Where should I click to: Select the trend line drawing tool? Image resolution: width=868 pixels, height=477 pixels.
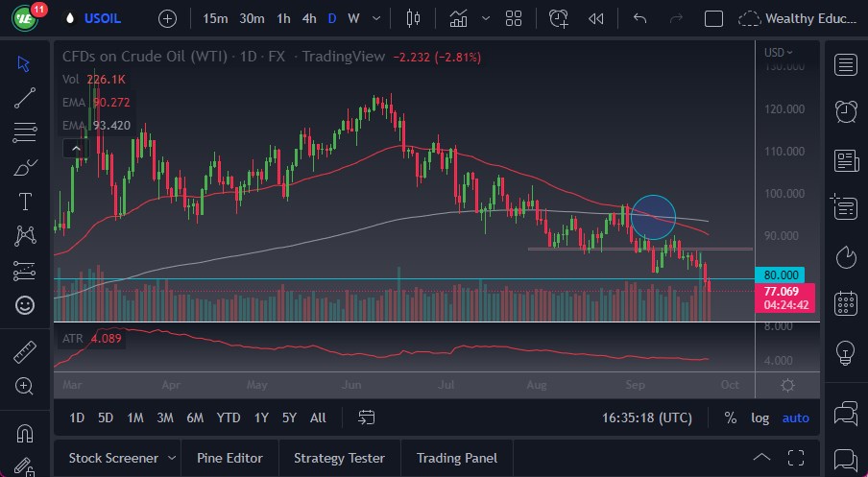pyautogui.click(x=25, y=97)
